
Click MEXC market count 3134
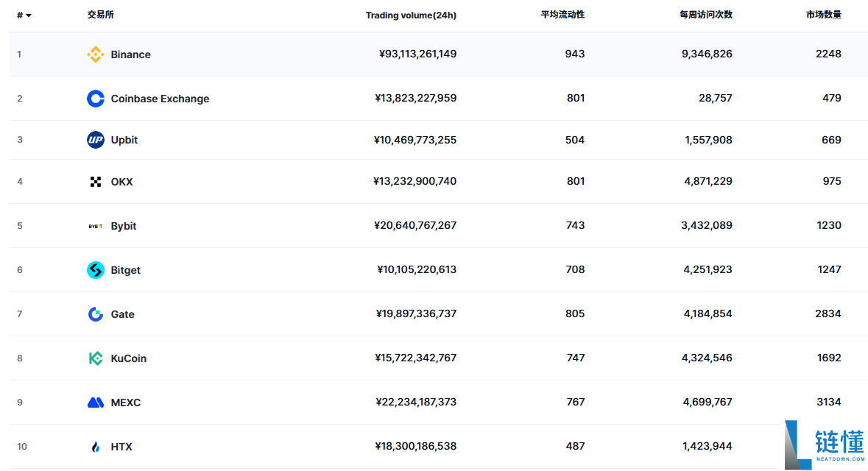(829, 402)
